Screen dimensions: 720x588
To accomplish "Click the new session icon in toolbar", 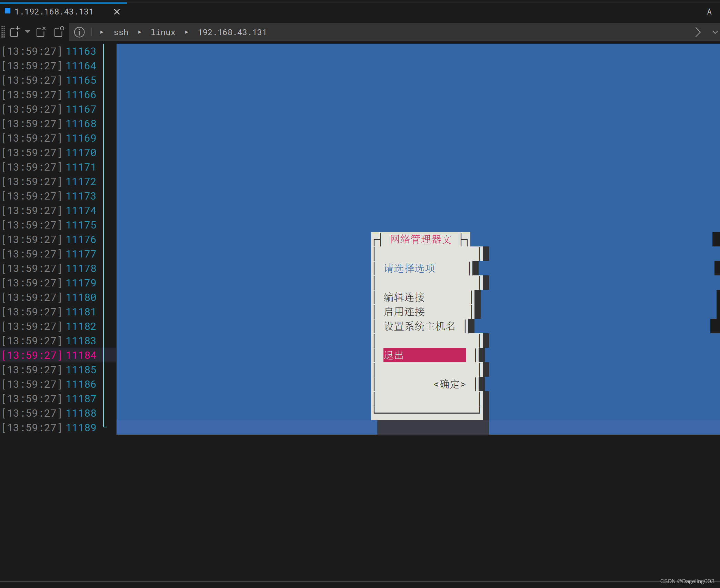I will point(15,32).
